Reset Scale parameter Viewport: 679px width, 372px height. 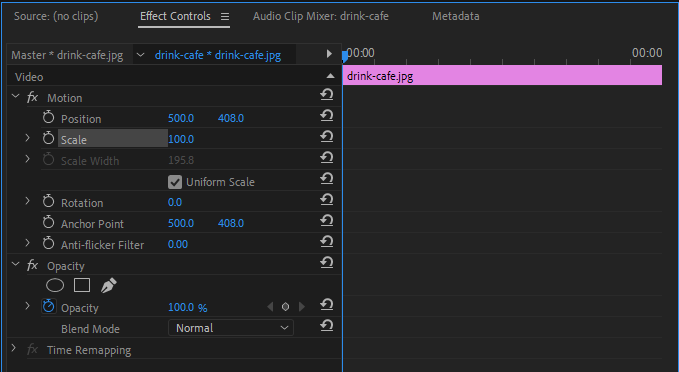tap(327, 136)
